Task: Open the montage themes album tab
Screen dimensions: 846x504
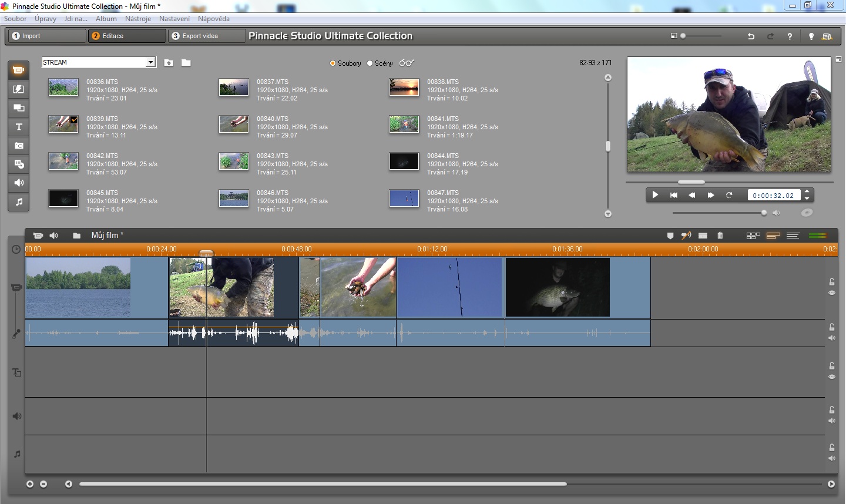Action: [19, 108]
